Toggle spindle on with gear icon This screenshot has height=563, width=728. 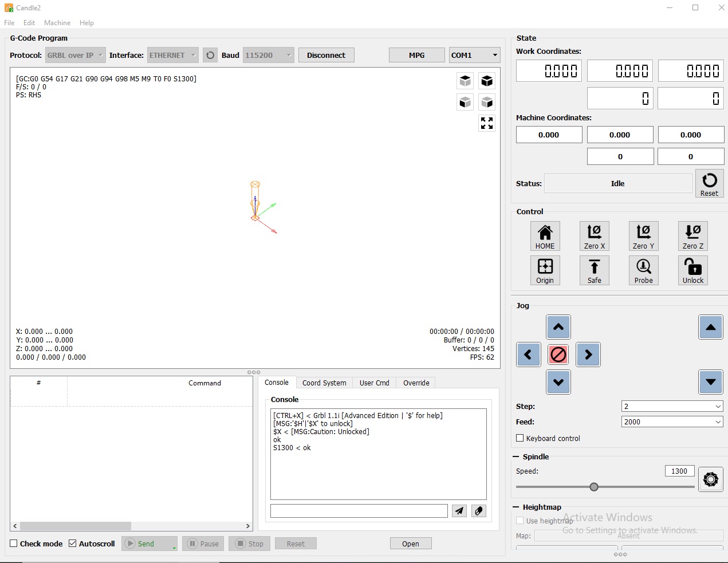[710, 479]
